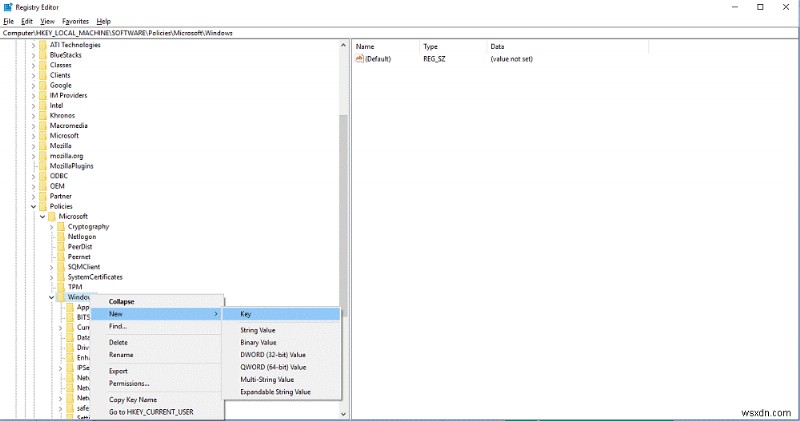This screenshot has height=421, width=800.
Task: Select the ODBC folder icon
Action: pyautogui.click(x=43, y=176)
